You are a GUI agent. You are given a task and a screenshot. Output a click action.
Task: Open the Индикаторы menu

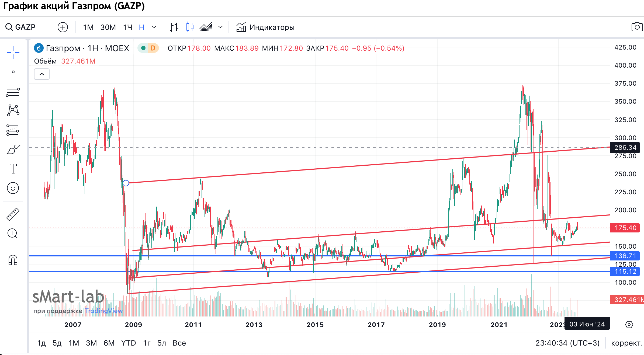(x=265, y=27)
